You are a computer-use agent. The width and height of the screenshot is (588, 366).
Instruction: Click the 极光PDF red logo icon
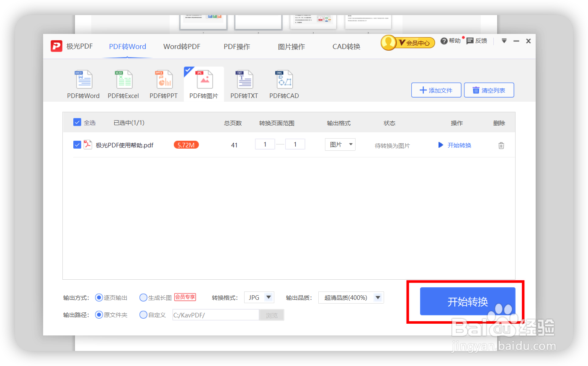[57, 46]
